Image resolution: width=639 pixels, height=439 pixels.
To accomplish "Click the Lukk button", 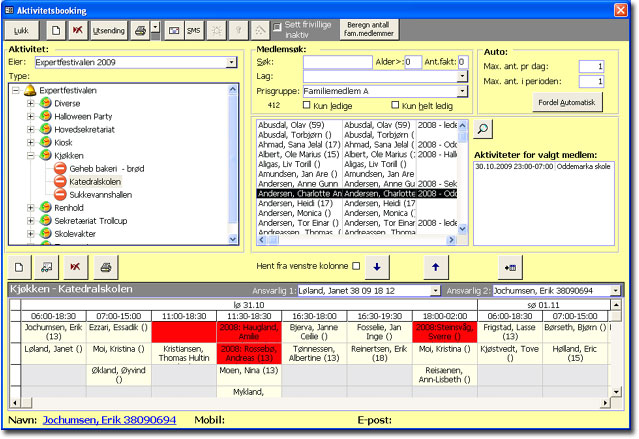I will click(x=21, y=31).
